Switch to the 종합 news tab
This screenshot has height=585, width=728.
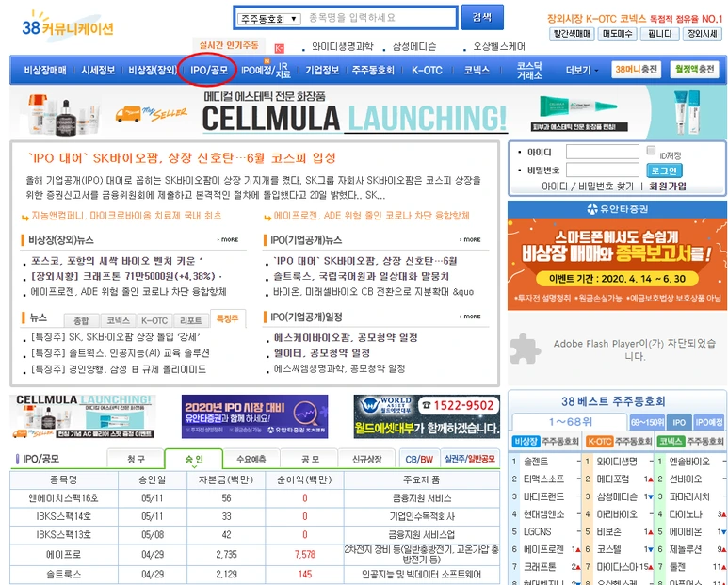coord(81,320)
